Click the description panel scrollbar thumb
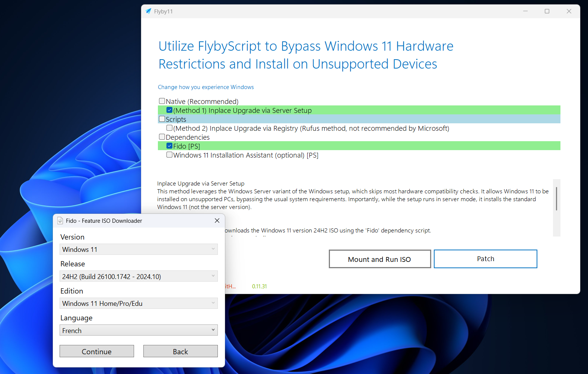Image resolution: width=588 pixels, height=374 pixels. 556,199
